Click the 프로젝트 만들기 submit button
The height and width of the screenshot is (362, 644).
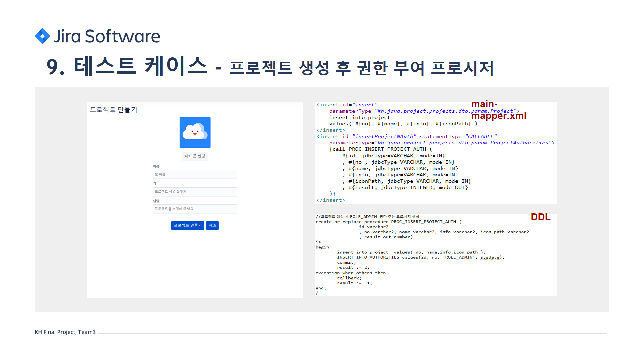pyautogui.click(x=187, y=225)
